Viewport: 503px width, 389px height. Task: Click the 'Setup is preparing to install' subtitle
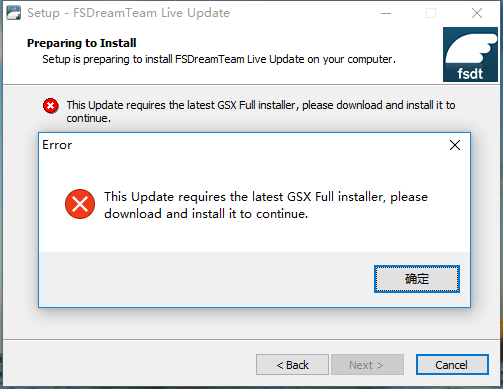click(219, 59)
